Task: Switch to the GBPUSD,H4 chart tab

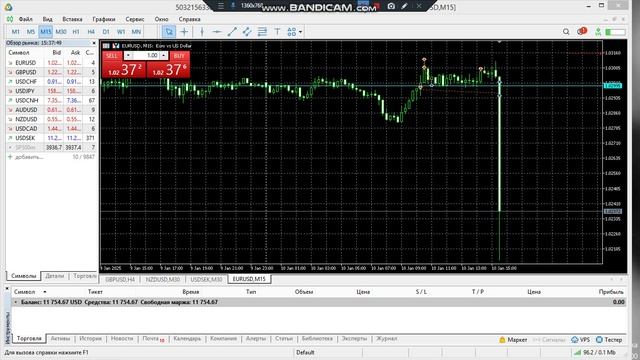Action: (120, 280)
